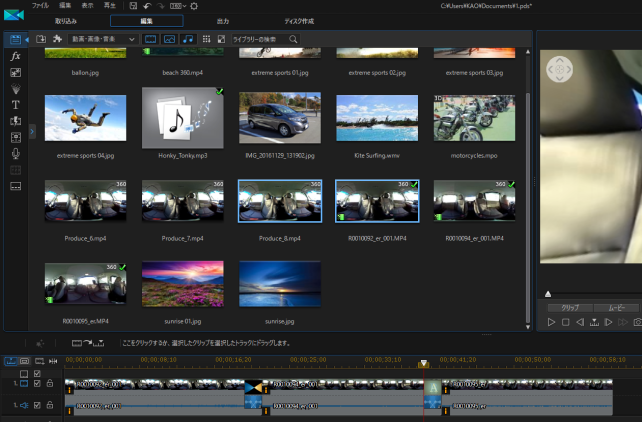Click the クリップ preview mode button

coord(569,307)
